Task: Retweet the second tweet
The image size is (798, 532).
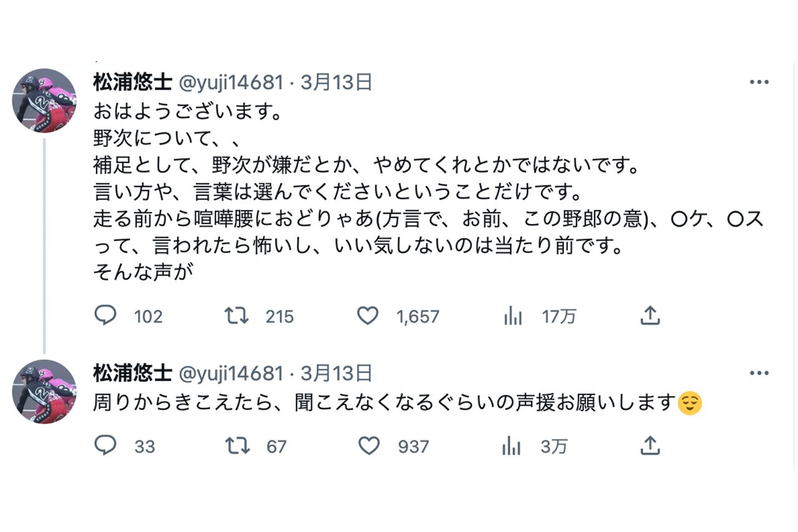Action: click(x=237, y=446)
